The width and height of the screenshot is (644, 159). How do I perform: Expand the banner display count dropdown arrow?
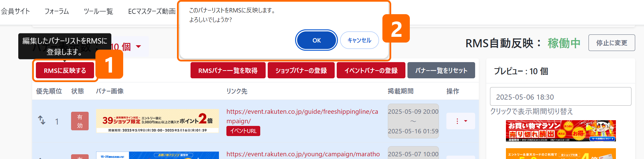(x=138, y=47)
